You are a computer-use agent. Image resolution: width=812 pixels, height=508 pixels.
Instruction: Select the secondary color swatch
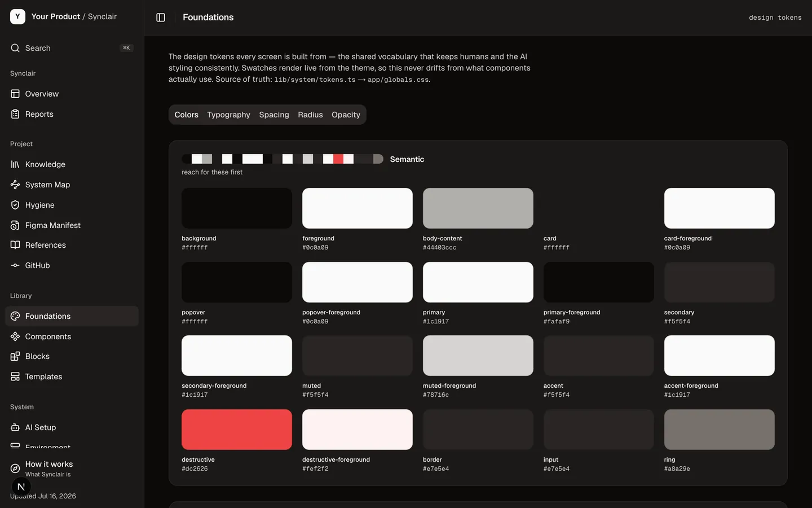coord(720,282)
